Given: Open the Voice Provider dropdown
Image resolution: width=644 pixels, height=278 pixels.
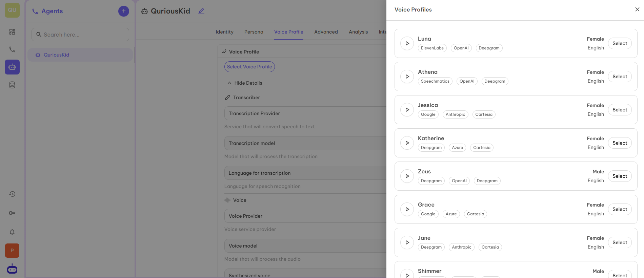Looking at the screenshot, I should 305,216.
